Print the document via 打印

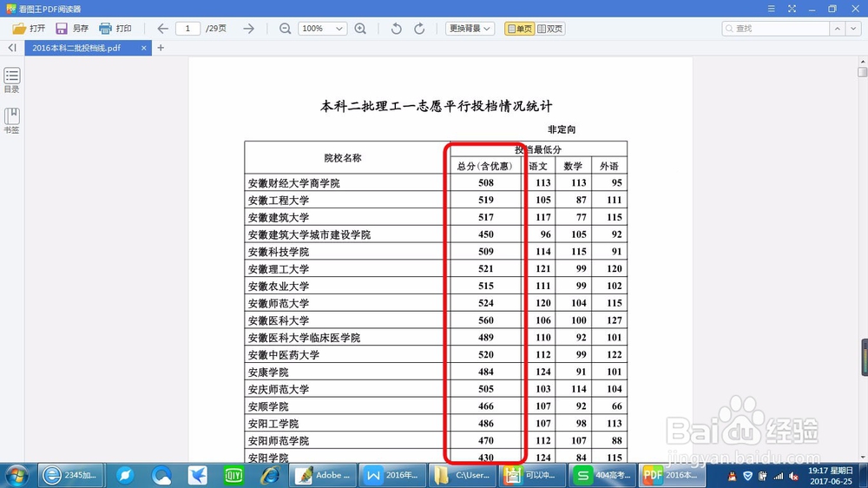tap(115, 29)
